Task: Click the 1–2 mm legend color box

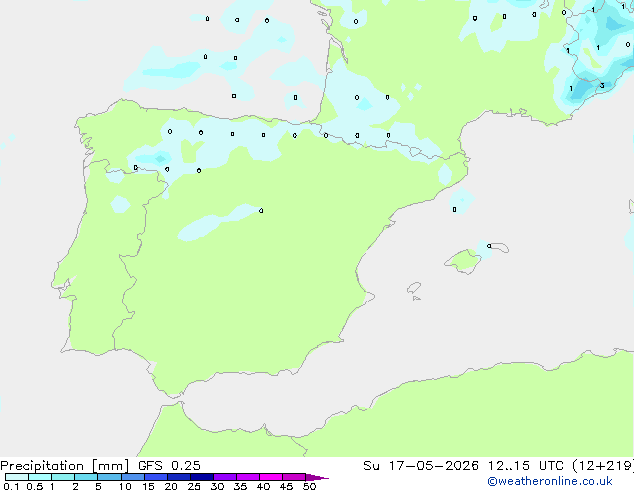Action: click(63, 477)
